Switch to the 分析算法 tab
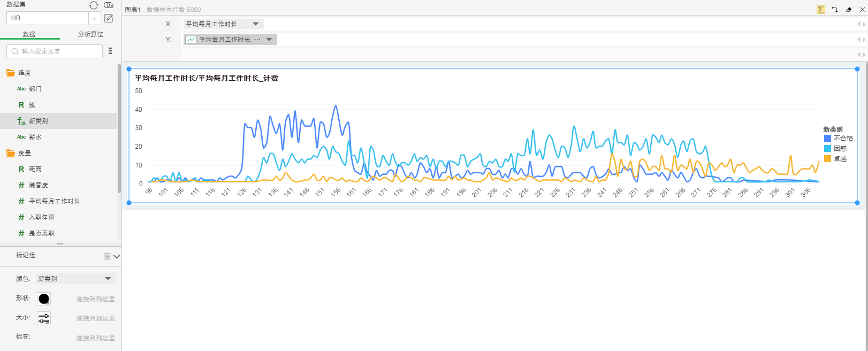868x351 pixels. pos(90,34)
